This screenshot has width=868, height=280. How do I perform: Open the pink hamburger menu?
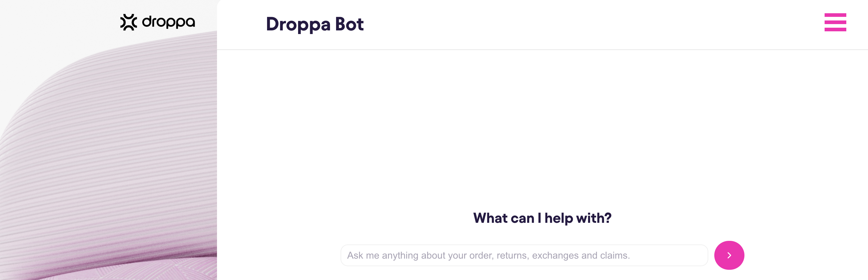pyautogui.click(x=835, y=22)
